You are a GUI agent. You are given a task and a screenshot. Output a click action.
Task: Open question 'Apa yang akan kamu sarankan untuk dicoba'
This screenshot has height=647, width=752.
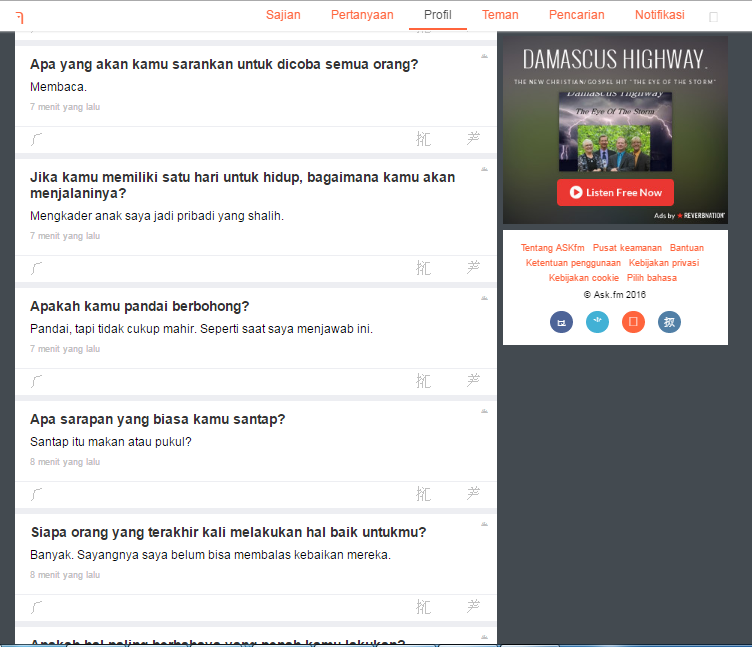pos(224,64)
